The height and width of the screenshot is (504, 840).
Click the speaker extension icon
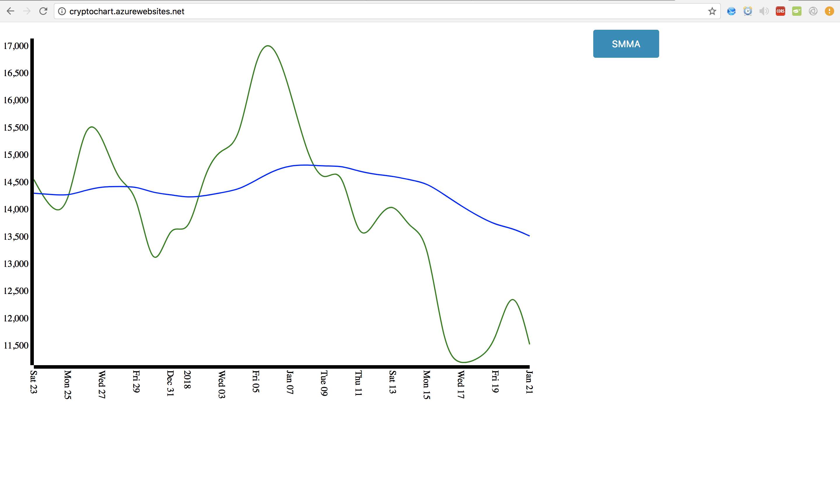tap(764, 11)
